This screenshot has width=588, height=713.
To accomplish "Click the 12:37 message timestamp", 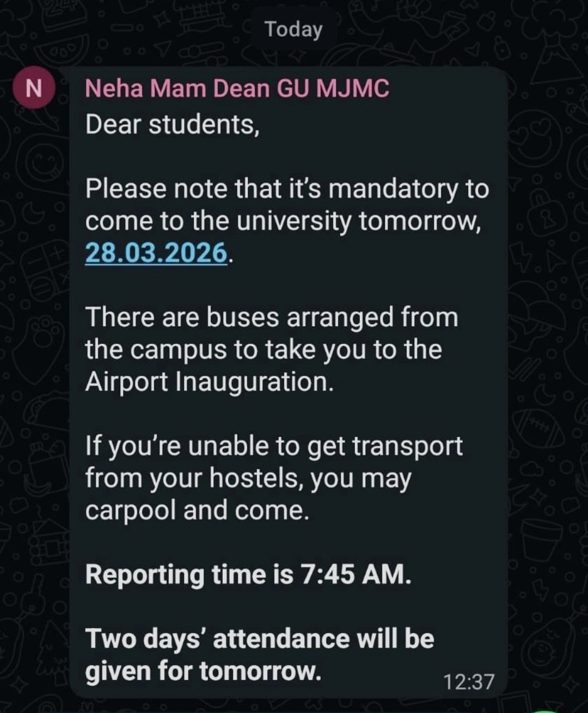I will tap(468, 681).
